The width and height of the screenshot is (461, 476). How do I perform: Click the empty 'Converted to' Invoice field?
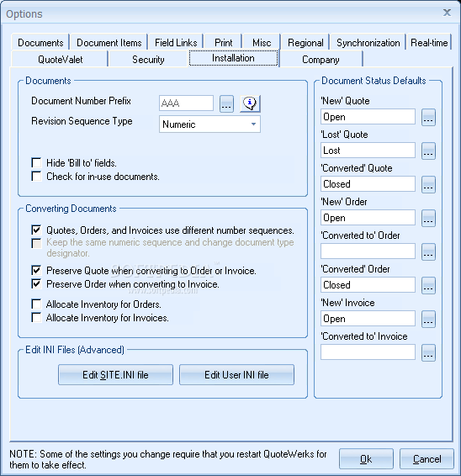tap(368, 352)
